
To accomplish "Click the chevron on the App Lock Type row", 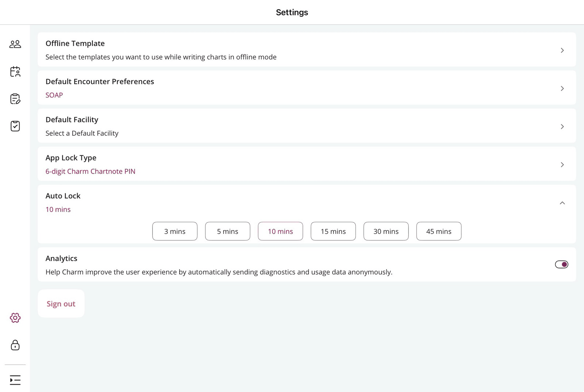I will coord(562,164).
